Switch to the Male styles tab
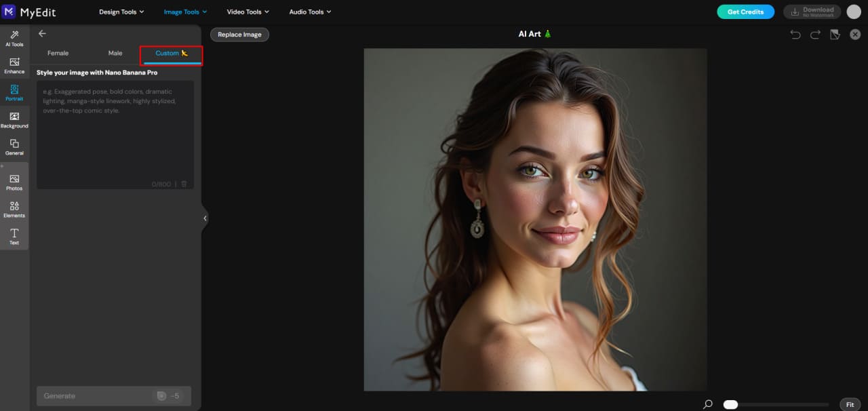868x411 pixels. [x=115, y=53]
